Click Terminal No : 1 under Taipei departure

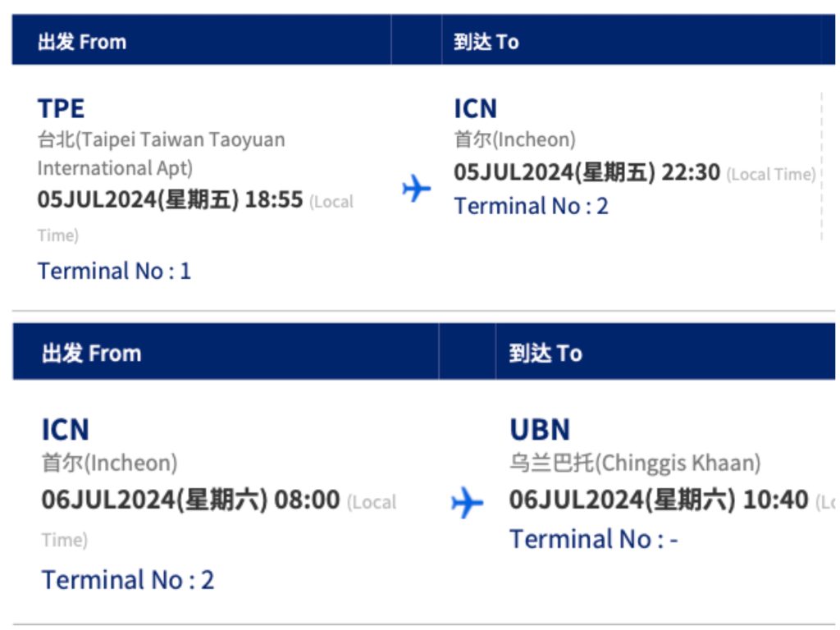114,271
